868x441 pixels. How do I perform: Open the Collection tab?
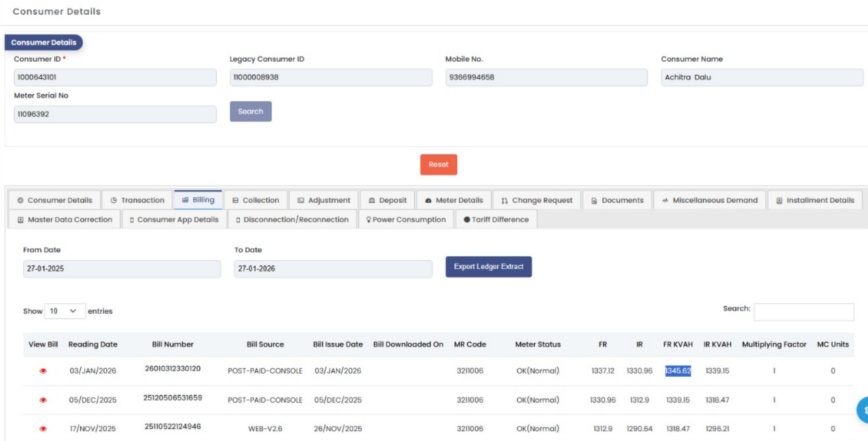(x=256, y=200)
